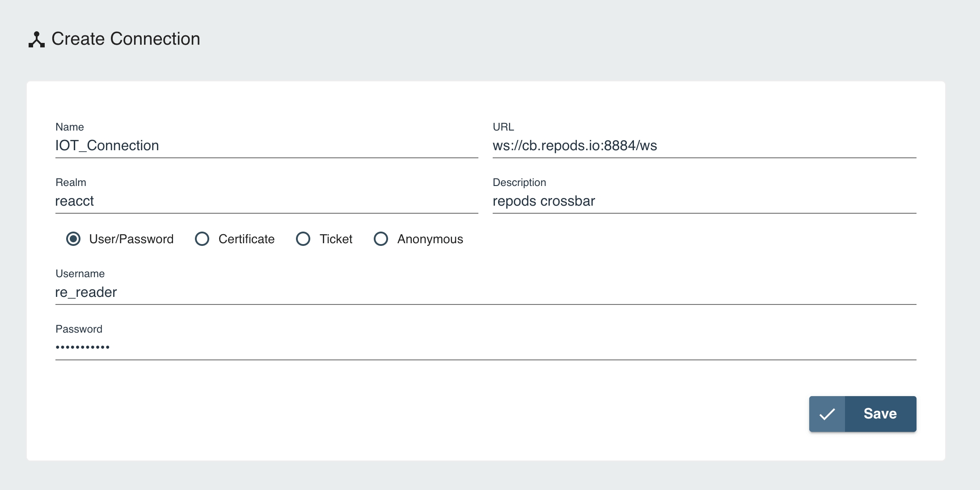Viewport: 980px width, 490px height.
Task: Click the Password field label
Action: click(79, 329)
